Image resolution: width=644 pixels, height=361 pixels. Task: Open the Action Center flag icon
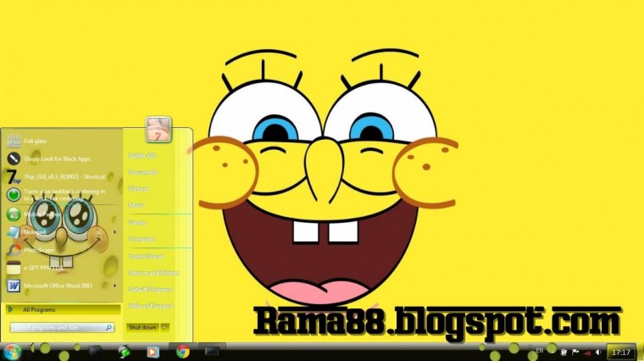coord(575,353)
